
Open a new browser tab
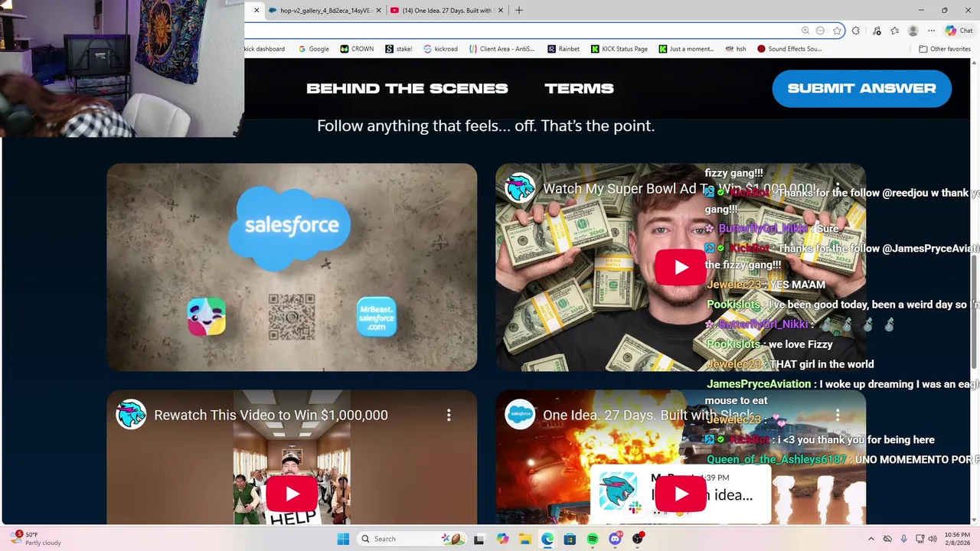click(519, 10)
